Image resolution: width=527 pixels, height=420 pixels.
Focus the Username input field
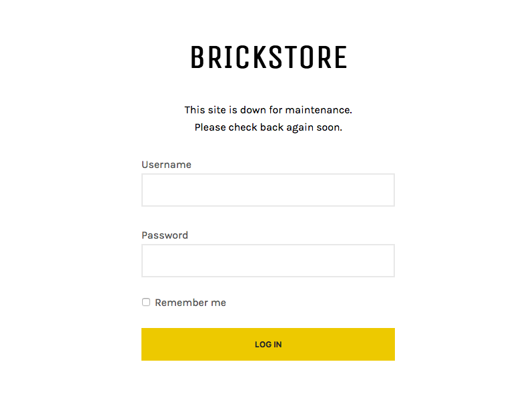(268, 190)
